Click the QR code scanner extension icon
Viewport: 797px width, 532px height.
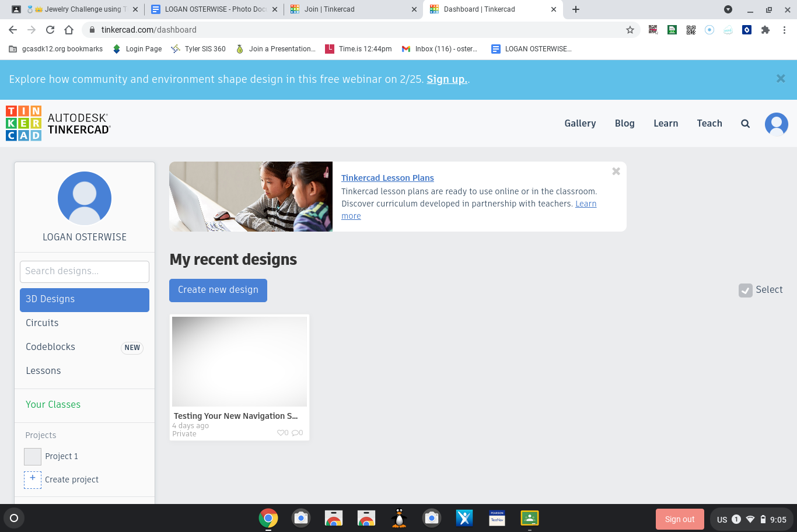click(x=653, y=30)
